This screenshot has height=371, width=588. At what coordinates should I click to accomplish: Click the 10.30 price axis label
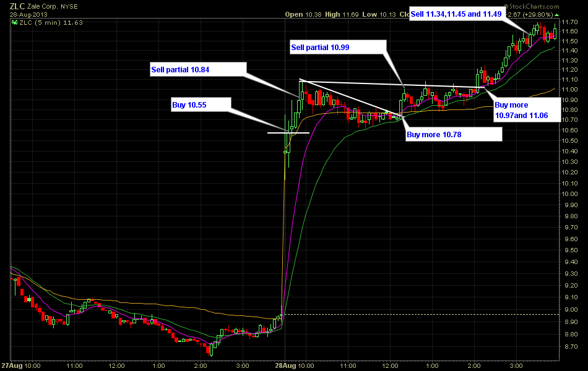[x=569, y=162]
